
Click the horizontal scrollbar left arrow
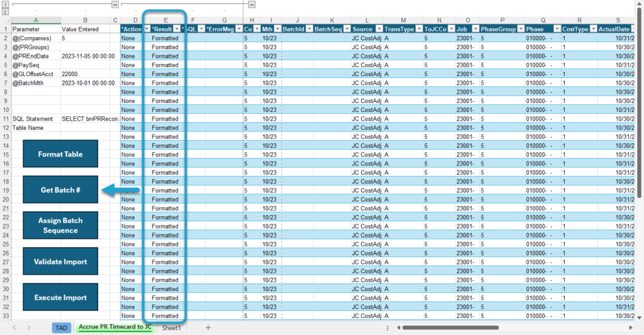398,327
